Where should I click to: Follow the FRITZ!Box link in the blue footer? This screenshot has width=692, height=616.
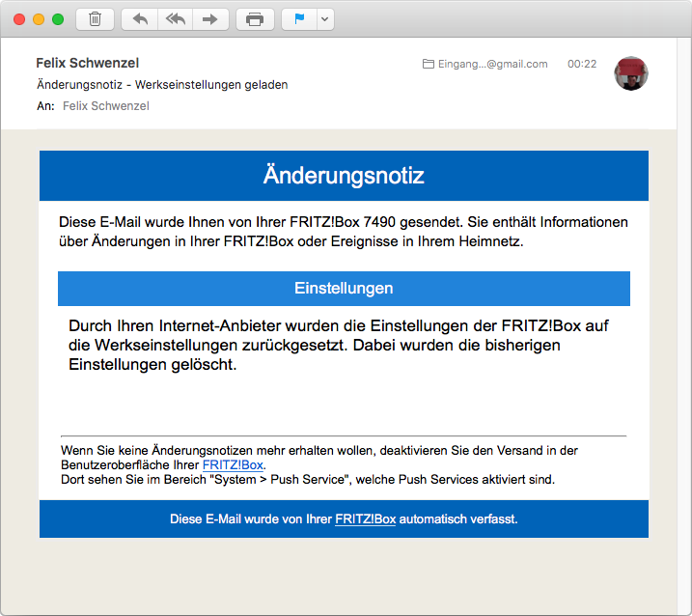pos(366,518)
